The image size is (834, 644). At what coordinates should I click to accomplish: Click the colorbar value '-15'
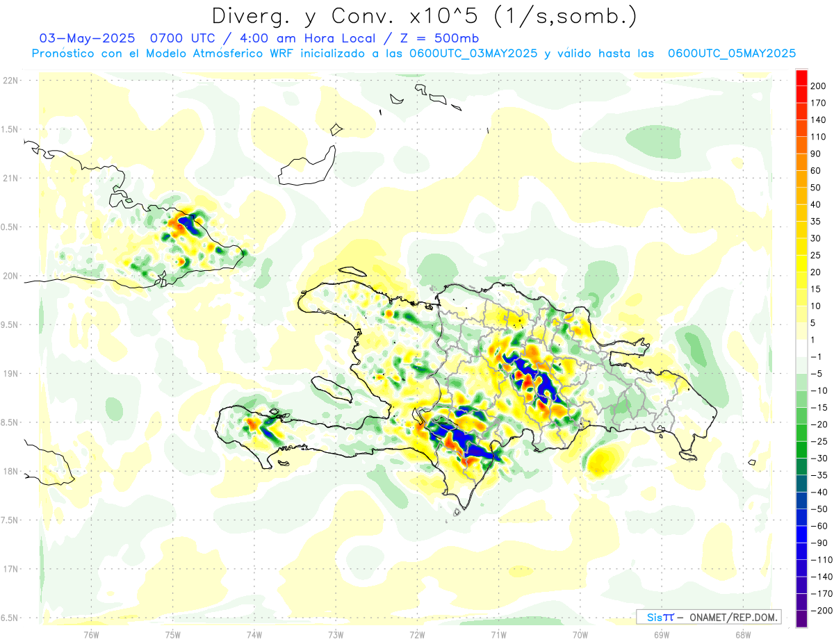click(x=819, y=407)
